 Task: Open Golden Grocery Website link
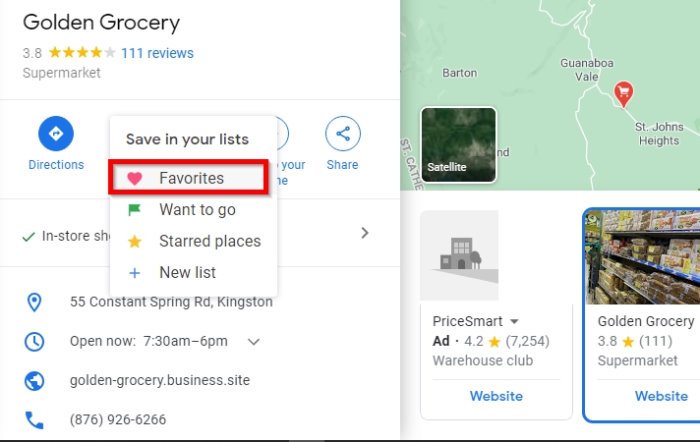[x=661, y=396]
